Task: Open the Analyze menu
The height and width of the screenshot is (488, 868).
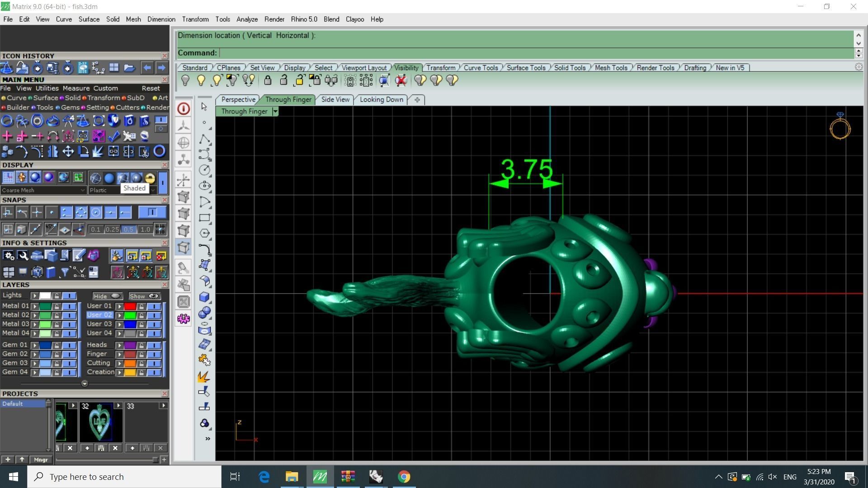Action: tap(247, 19)
